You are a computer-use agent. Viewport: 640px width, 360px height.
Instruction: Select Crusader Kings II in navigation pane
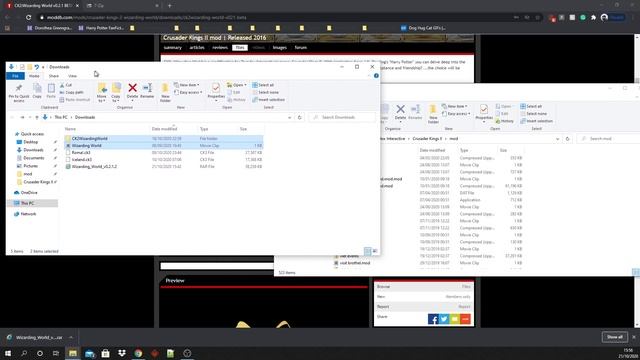click(x=38, y=182)
